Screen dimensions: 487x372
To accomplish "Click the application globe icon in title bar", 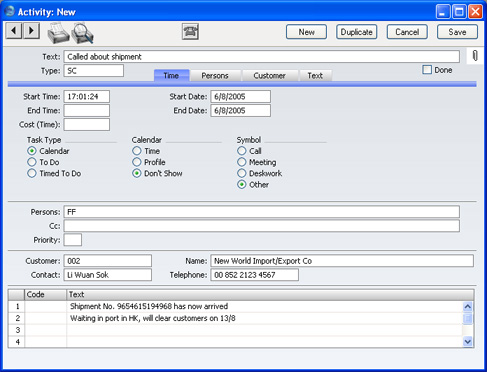I will tap(10, 11).
